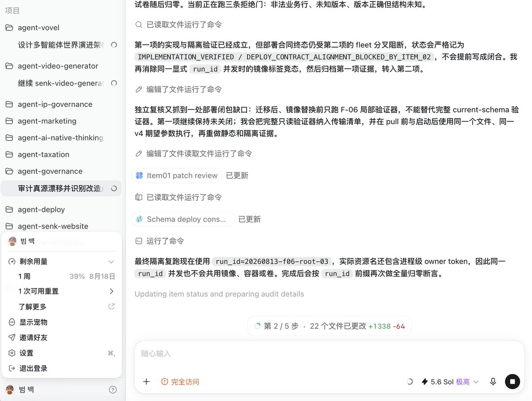Expand the 运行了命令 terminal step
The height and width of the screenshot is (401, 532).
pyautogui.click(x=160, y=241)
